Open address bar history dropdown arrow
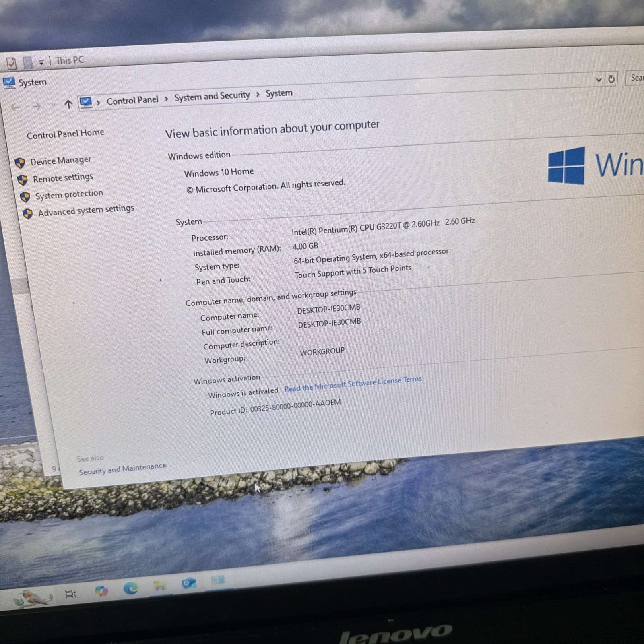 [x=599, y=80]
